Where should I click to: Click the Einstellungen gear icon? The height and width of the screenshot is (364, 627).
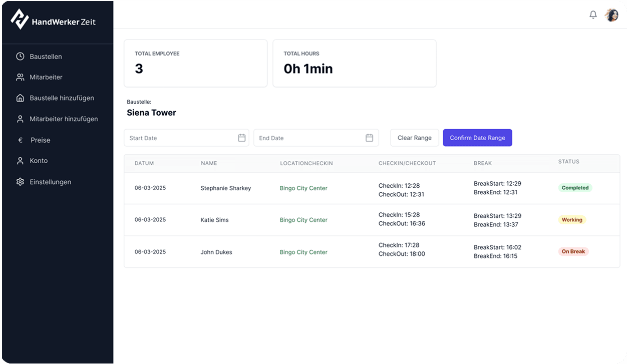point(20,182)
